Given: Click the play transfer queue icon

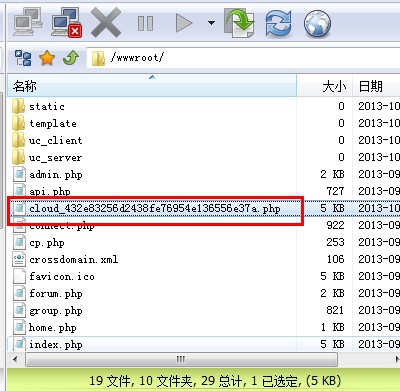Looking at the screenshot, I should pos(184,23).
